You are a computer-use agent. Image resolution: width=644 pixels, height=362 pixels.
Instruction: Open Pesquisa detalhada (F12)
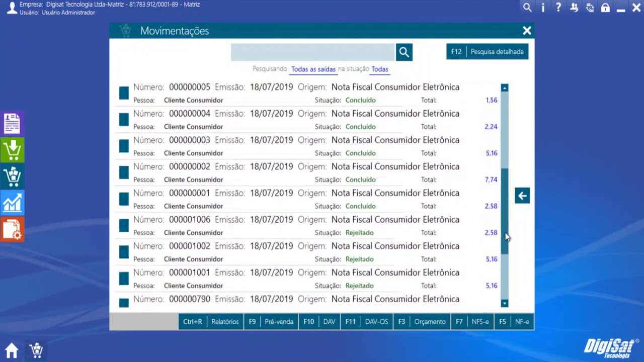point(487,52)
